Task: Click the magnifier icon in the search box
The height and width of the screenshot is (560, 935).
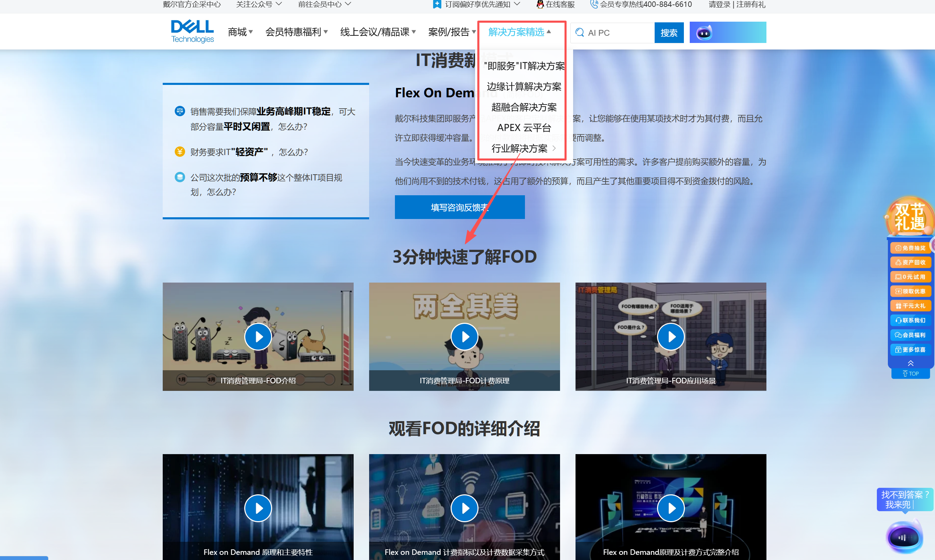Action: tap(579, 32)
